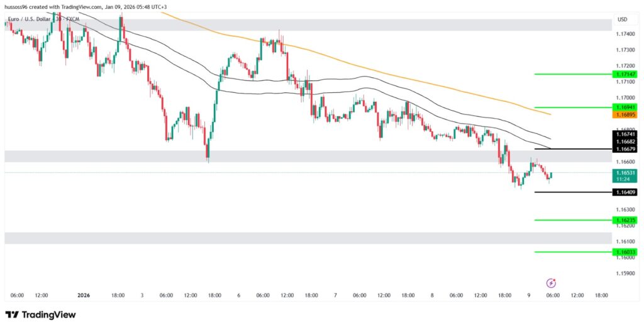Select the black 1.16741 band label
This screenshot has height=328, width=644.
pyautogui.click(x=625, y=134)
